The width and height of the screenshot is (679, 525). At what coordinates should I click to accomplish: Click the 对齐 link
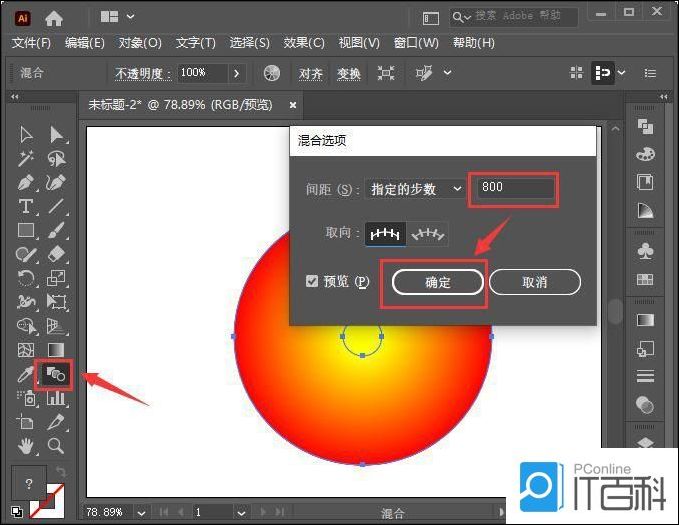(311, 74)
